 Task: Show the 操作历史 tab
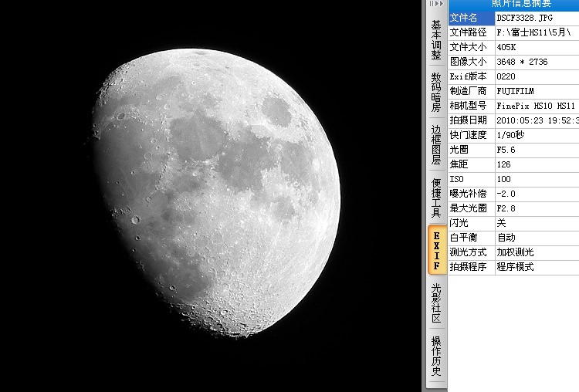coord(436,356)
